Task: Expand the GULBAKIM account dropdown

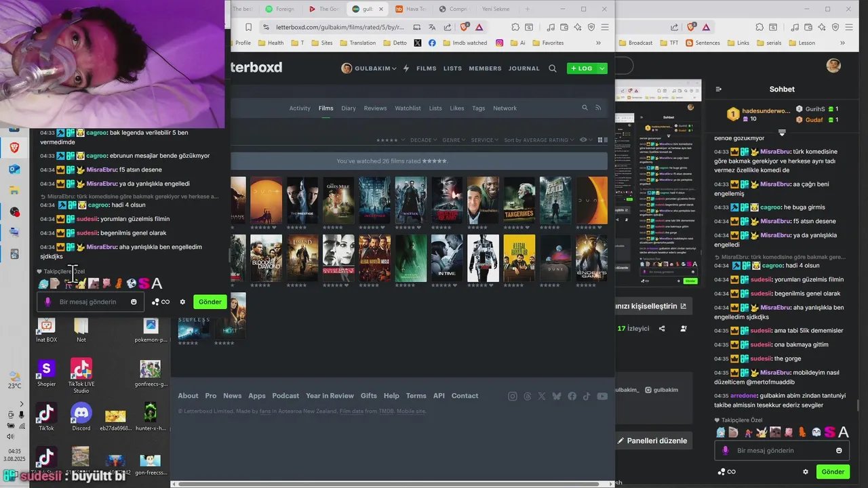Action: (369, 68)
